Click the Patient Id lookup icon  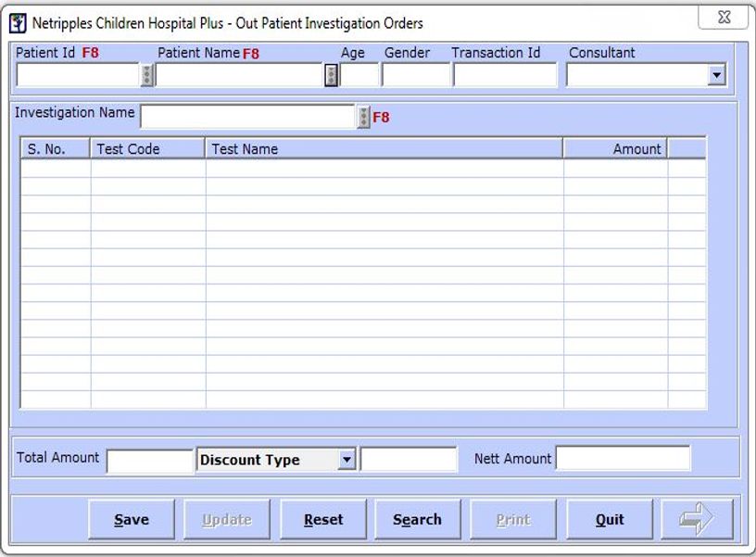(147, 75)
